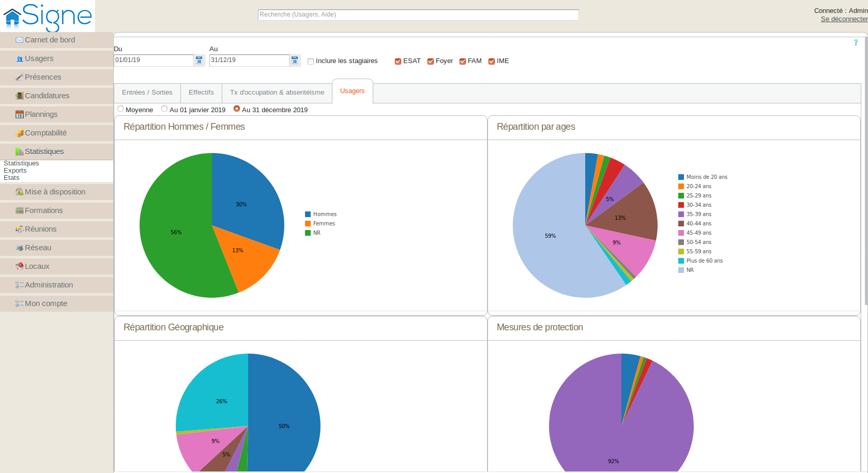Open Tx d'occupation & absentéisme tab
The width and height of the screenshot is (868, 473).
tap(277, 93)
